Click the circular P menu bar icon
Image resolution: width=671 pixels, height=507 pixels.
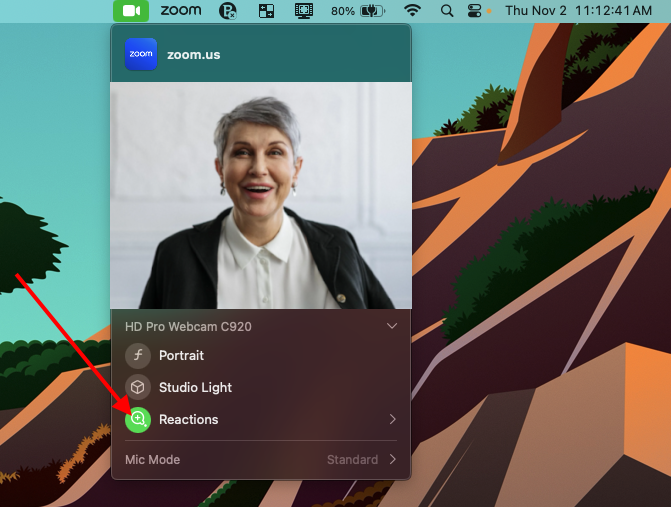[228, 11]
